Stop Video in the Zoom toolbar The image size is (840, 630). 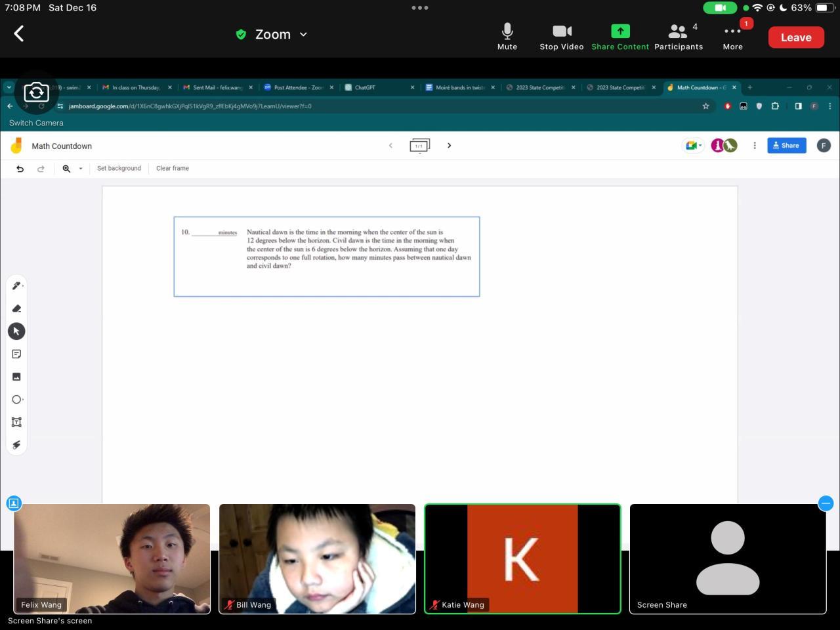562,37
